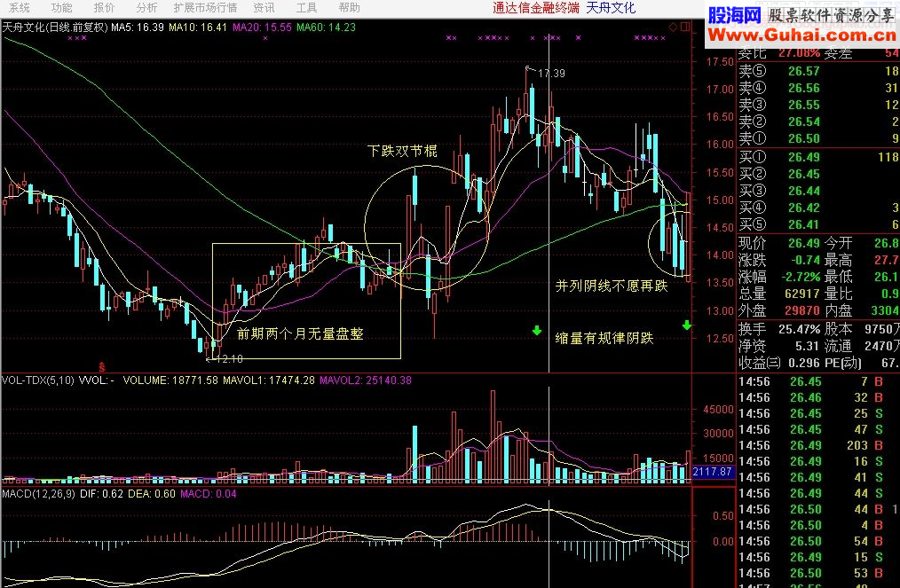
Task: Click the 净资 5.31 value
Action: (807, 346)
